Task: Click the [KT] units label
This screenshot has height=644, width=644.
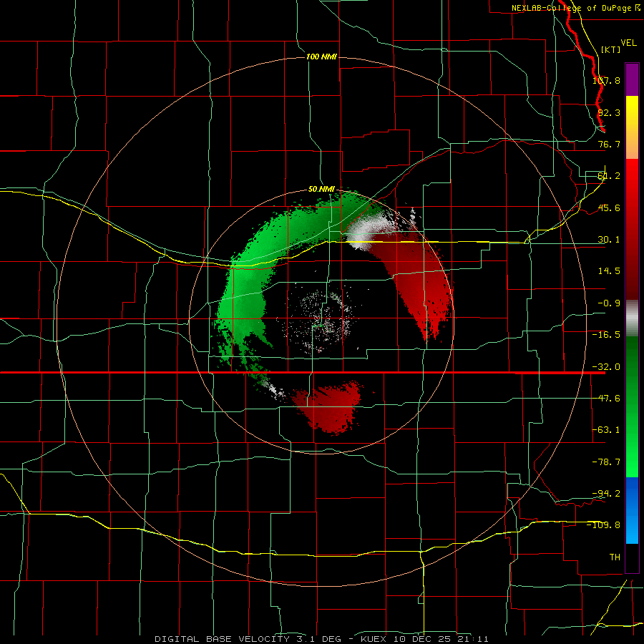Action: click(x=611, y=49)
